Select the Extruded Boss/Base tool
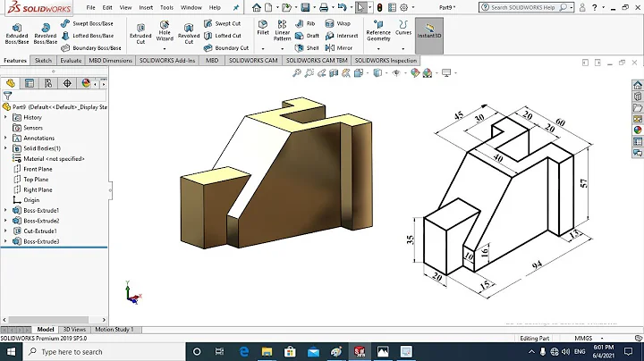Screen dimensions: 644x361 click(17, 33)
